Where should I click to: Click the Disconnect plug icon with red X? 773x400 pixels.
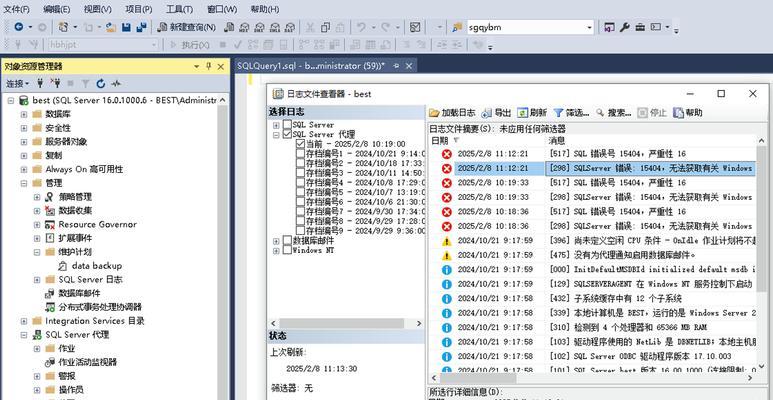[55, 83]
